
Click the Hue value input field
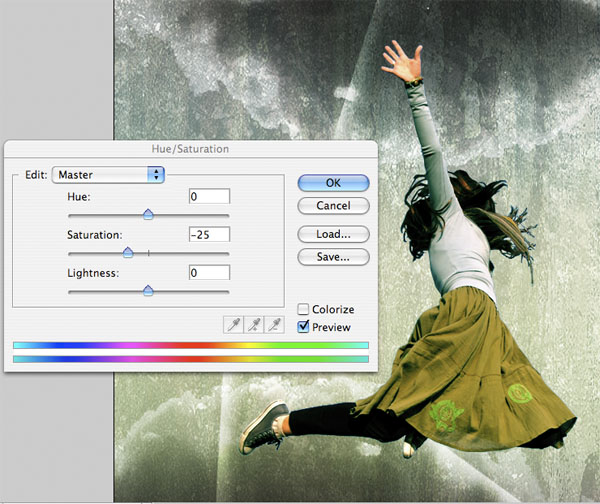pos(209,196)
